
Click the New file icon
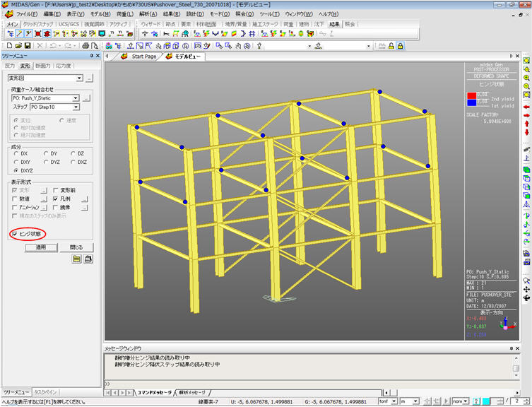coord(9,45)
